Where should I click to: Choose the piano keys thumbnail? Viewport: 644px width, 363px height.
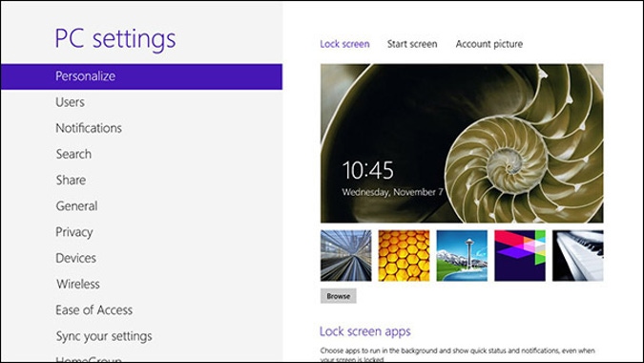578,256
